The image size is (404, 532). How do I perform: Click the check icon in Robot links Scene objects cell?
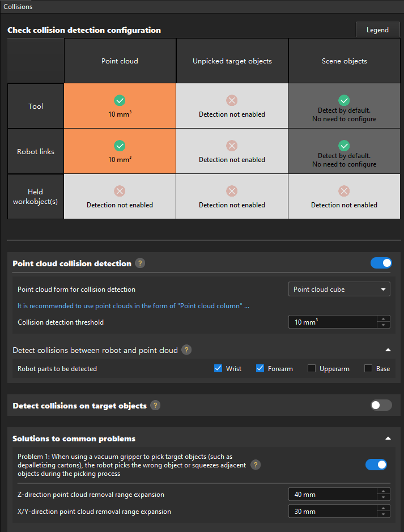point(344,146)
